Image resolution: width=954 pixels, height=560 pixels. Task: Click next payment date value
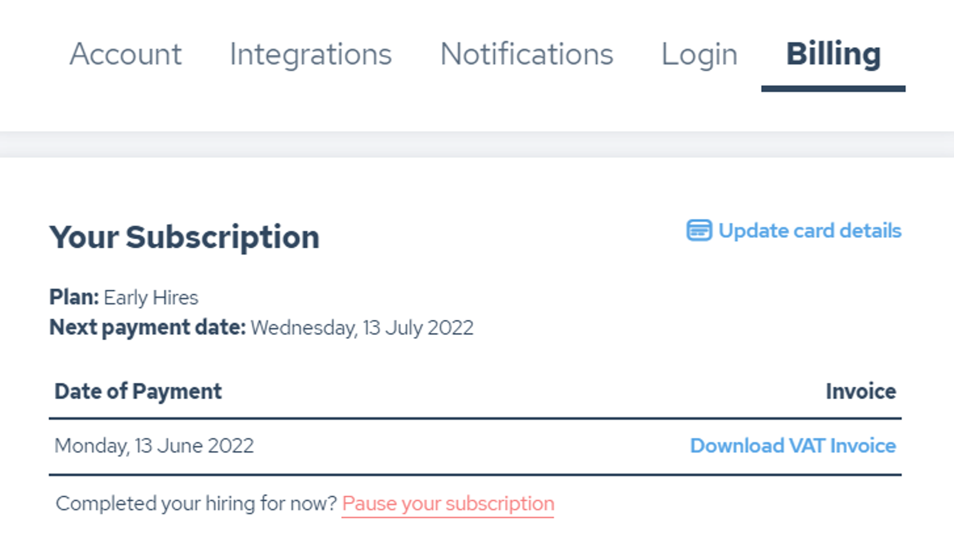(362, 326)
